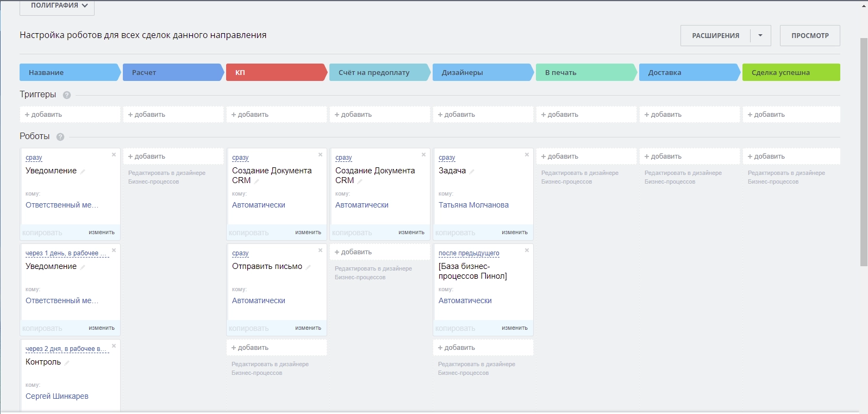Expand the РАСШИРЕНИЯ dropdown arrow

(760, 36)
